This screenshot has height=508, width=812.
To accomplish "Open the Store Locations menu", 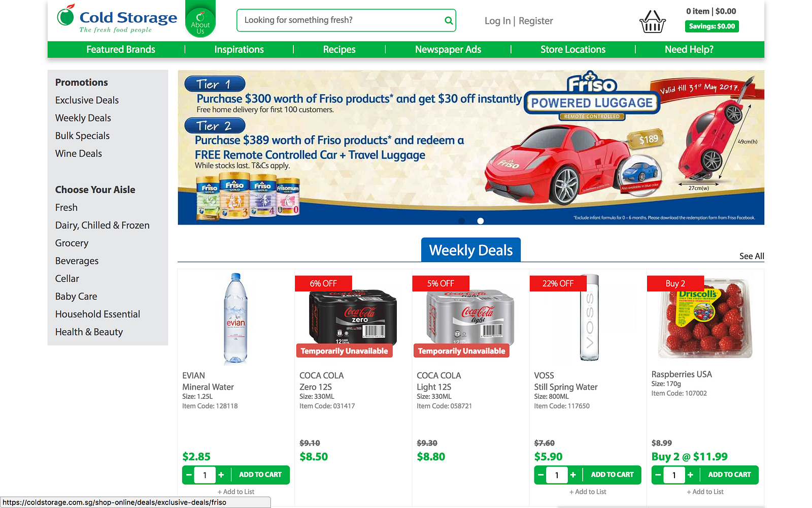I will click(x=573, y=49).
